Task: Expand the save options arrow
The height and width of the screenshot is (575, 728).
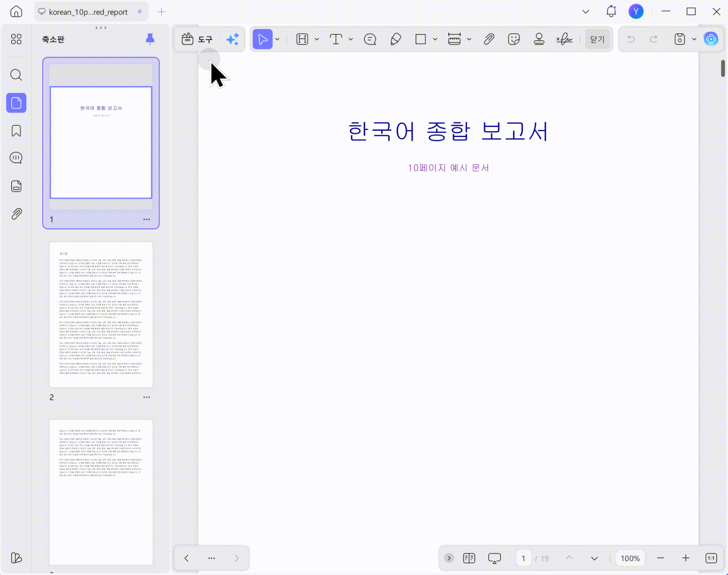Action: click(694, 40)
